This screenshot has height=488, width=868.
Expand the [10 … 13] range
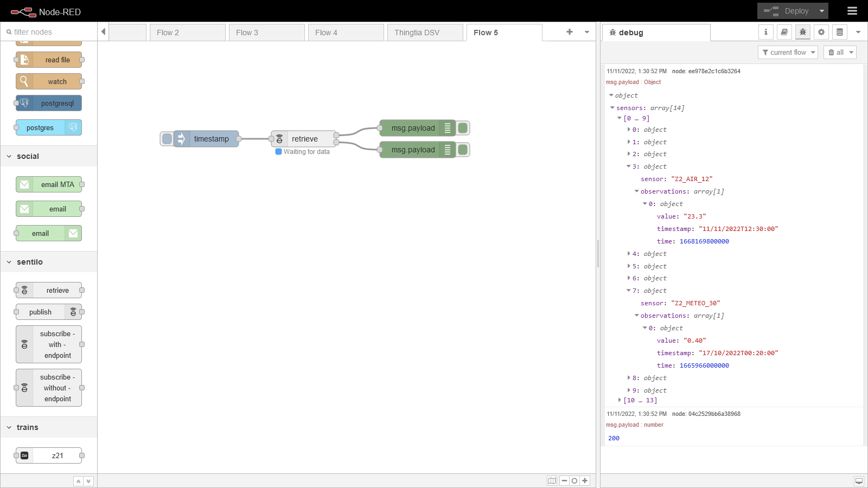620,400
